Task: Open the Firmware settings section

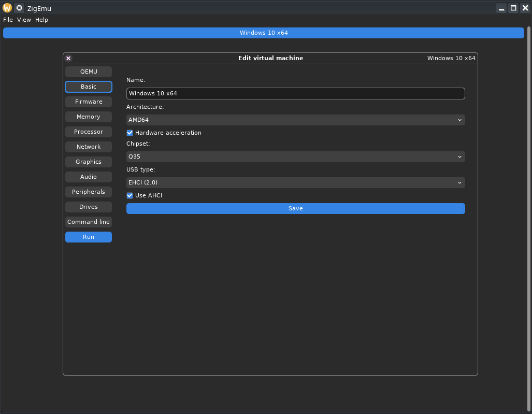Action: click(89, 102)
